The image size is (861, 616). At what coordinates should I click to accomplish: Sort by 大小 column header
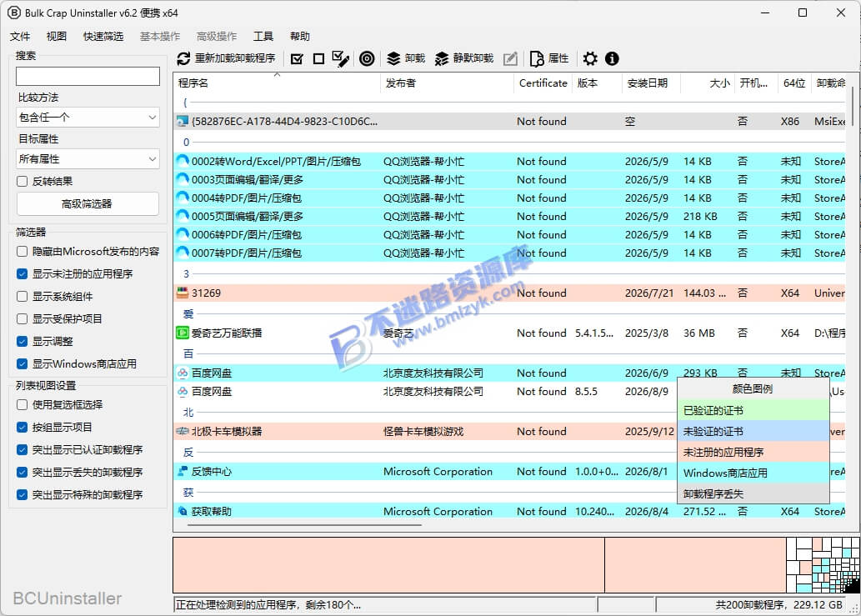(708, 83)
